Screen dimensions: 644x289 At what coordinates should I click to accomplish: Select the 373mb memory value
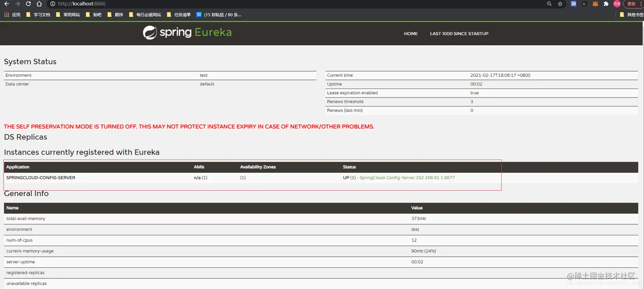(x=418, y=218)
